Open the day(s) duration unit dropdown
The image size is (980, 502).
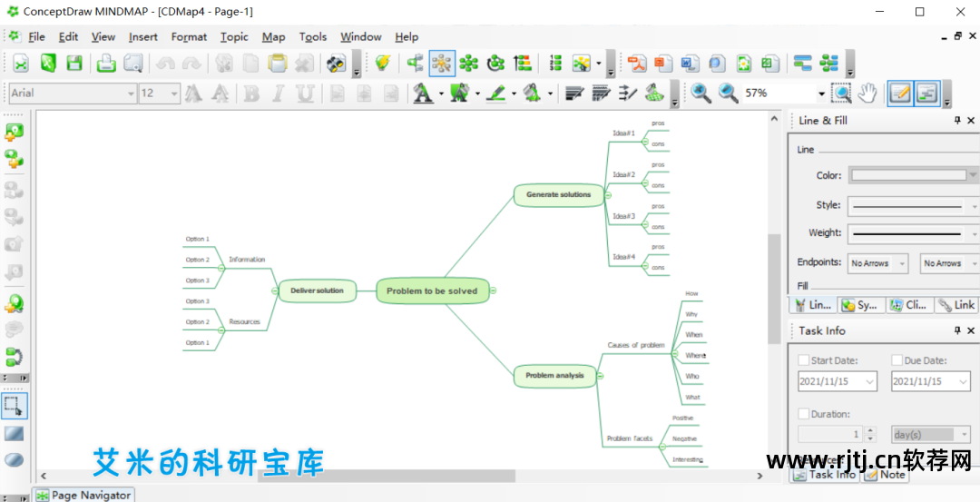[x=931, y=434]
